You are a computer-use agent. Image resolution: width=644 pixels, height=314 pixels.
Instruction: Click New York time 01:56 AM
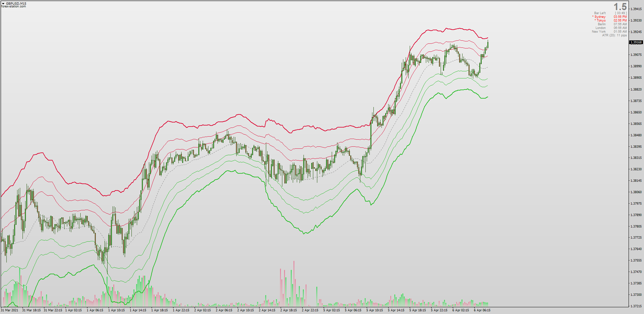point(620,32)
